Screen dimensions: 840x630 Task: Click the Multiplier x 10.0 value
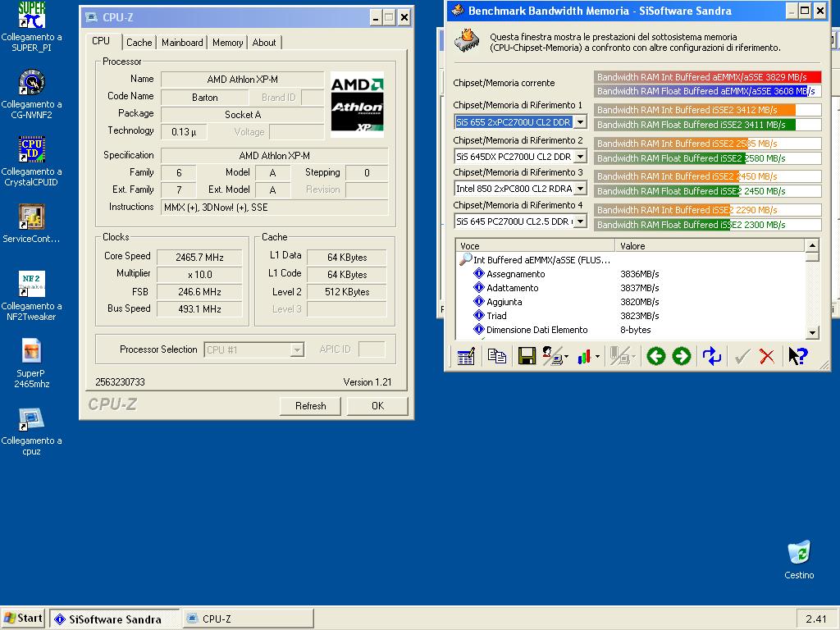pyautogui.click(x=199, y=274)
